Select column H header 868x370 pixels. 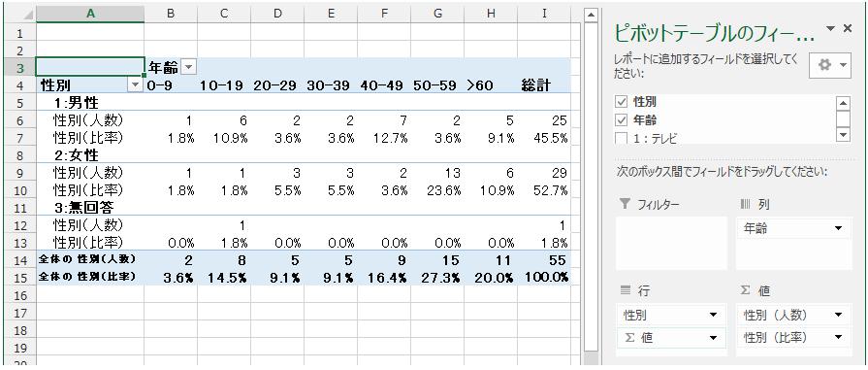pos(491,15)
